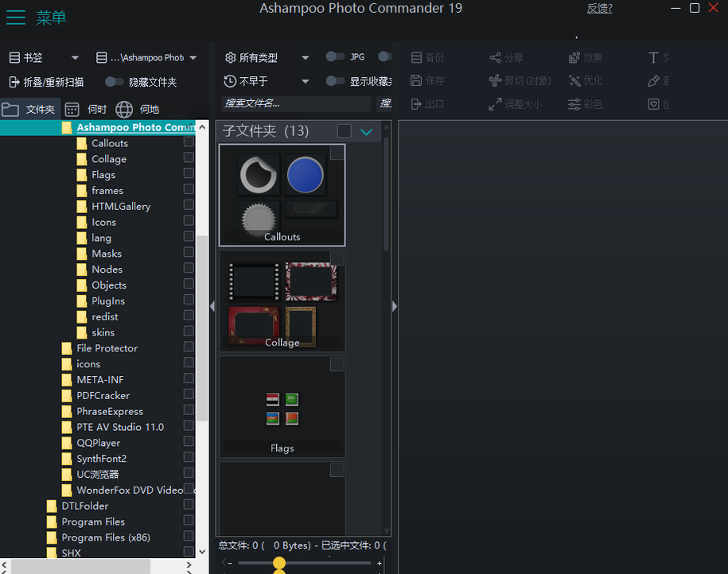Image resolution: width=728 pixels, height=574 pixels.
Task: Switch to the folders tab
Action: [30, 110]
